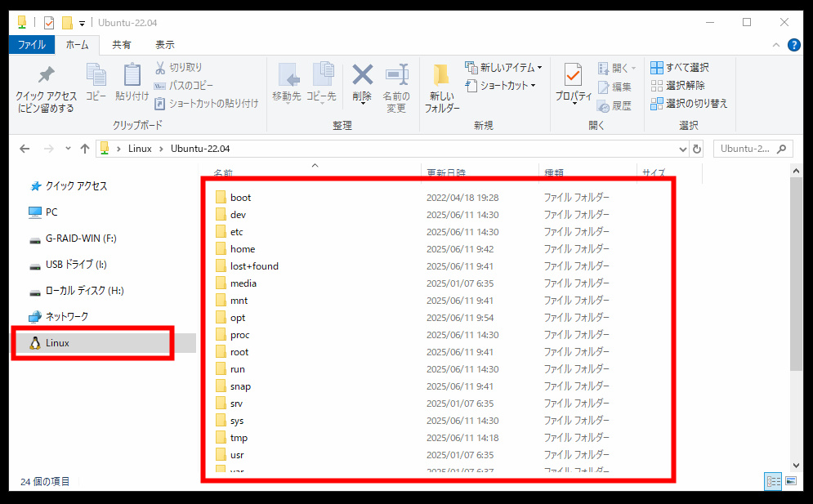Click Select all (すべて選択)
Screen dimensions: 813x504
680,68
